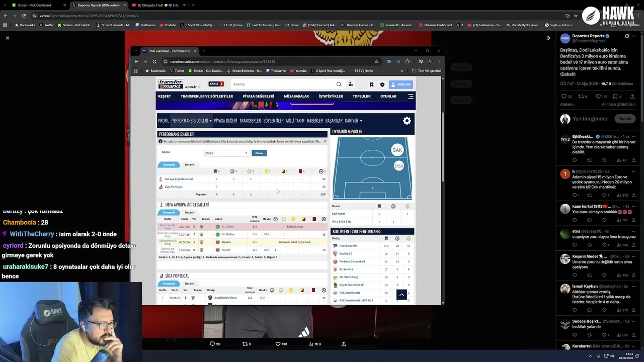Screen dimensions: 644x362
Task: Open tab search arrow in the inner browser
Action: pyautogui.click(x=136, y=51)
